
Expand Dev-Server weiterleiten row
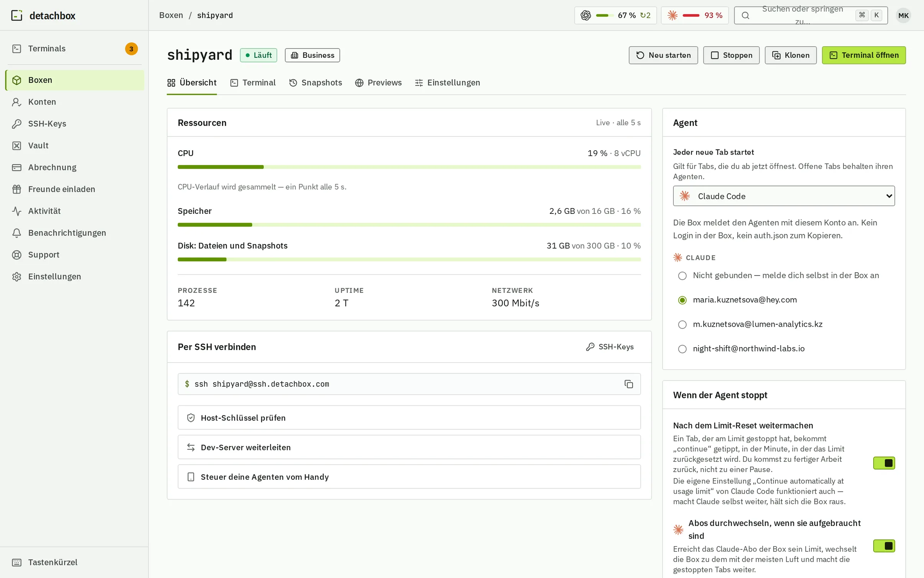409,447
